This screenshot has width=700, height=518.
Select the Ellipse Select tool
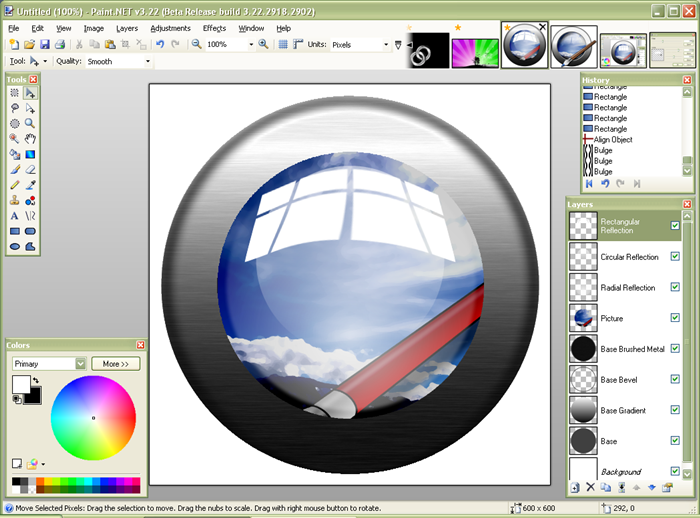point(15,124)
